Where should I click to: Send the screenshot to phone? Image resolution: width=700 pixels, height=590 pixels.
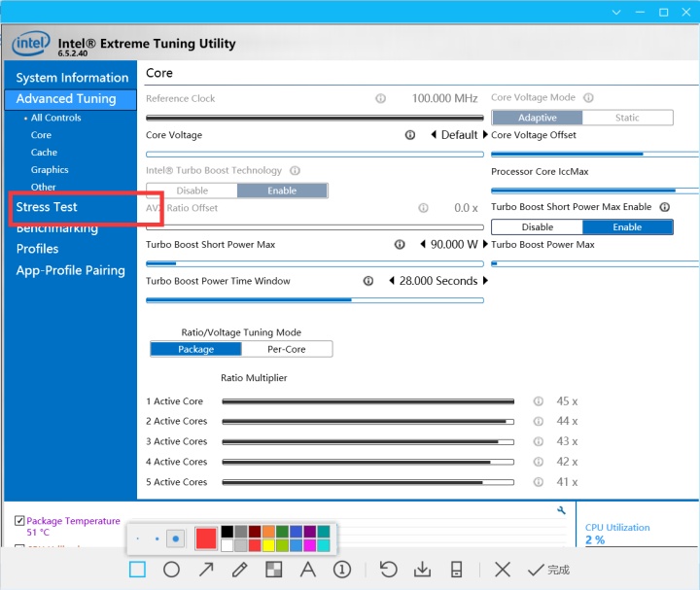click(x=456, y=570)
